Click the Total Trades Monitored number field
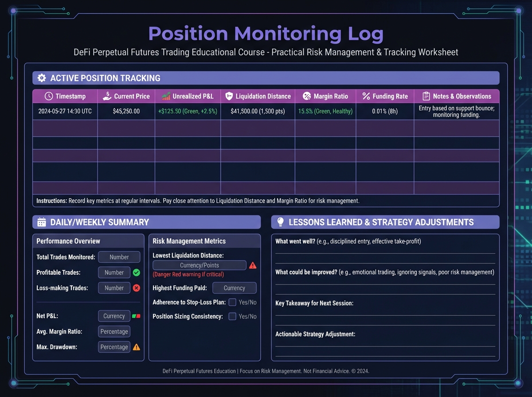Viewport: 532px width, 397px height. 119,257
